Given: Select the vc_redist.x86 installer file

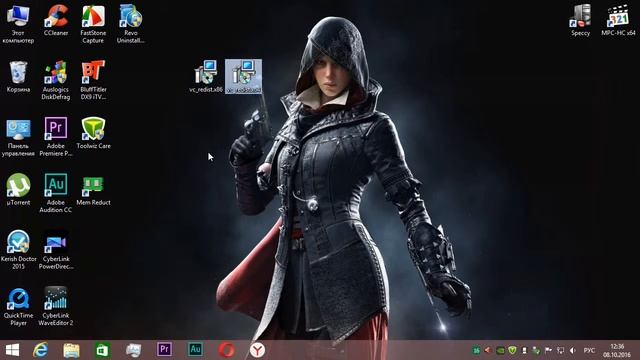Looking at the screenshot, I should tap(206, 76).
